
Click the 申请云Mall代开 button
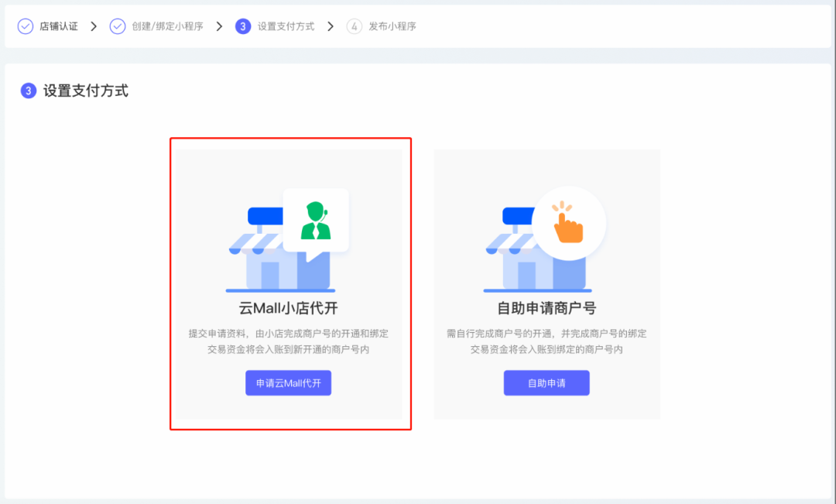[x=288, y=383]
